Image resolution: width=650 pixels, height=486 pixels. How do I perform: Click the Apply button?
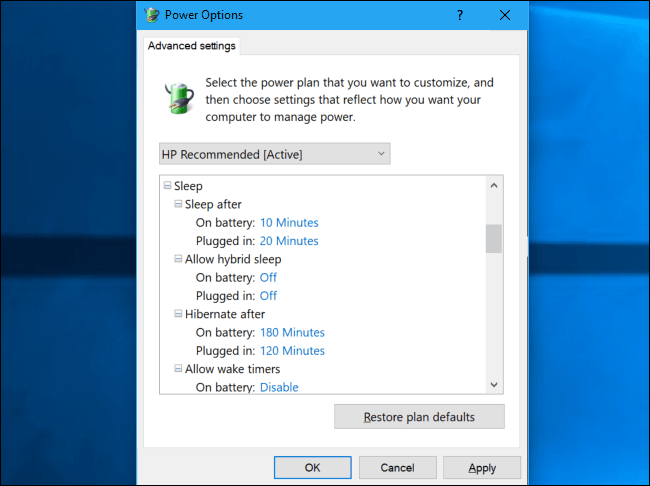[482, 468]
